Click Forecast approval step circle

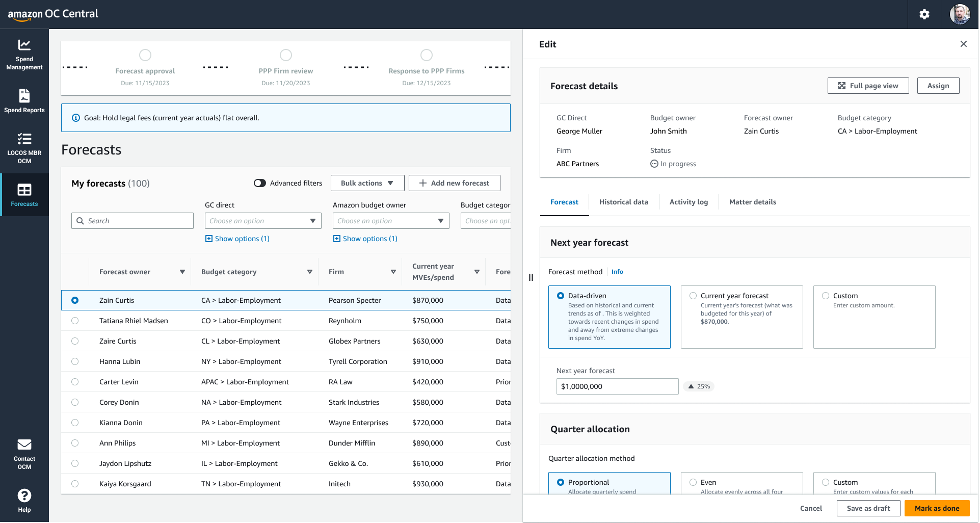coord(145,55)
